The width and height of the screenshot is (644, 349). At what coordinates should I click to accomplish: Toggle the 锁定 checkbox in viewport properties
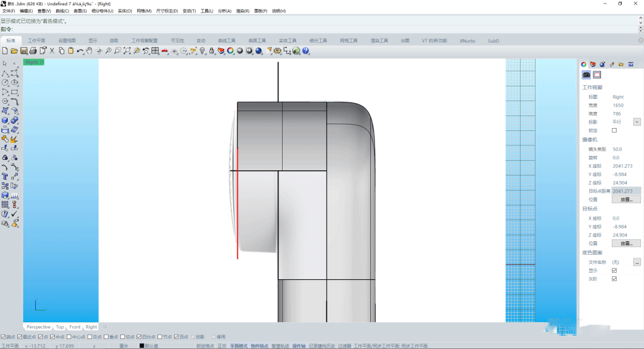click(614, 130)
